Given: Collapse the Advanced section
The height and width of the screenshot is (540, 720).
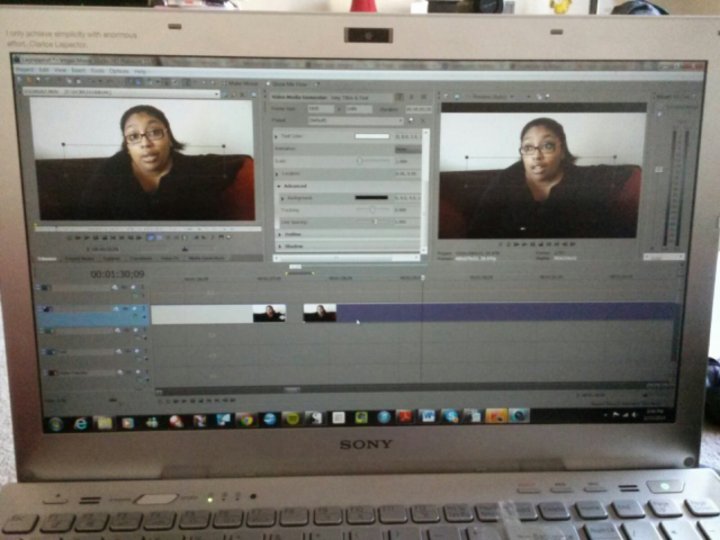Looking at the screenshot, I should [x=278, y=186].
